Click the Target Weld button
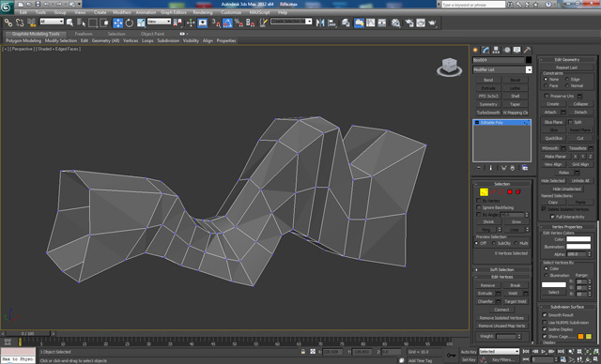 pyautogui.click(x=515, y=301)
